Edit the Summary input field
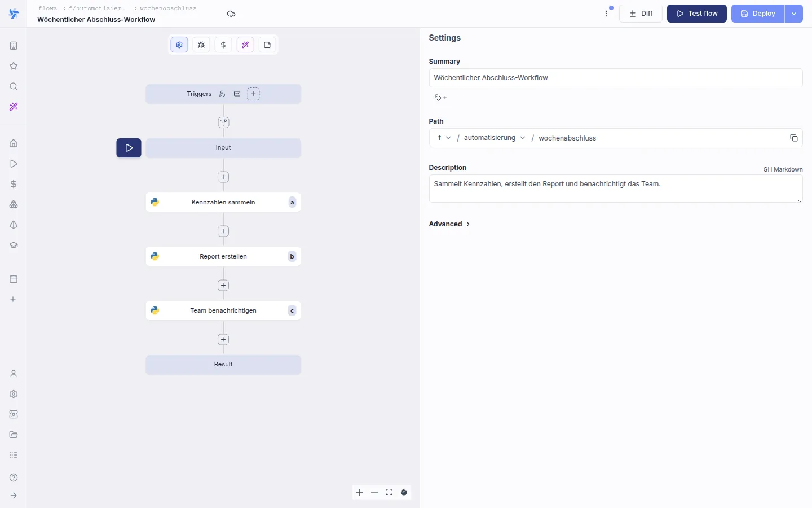The image size is (812, 508). click(616, 78)
